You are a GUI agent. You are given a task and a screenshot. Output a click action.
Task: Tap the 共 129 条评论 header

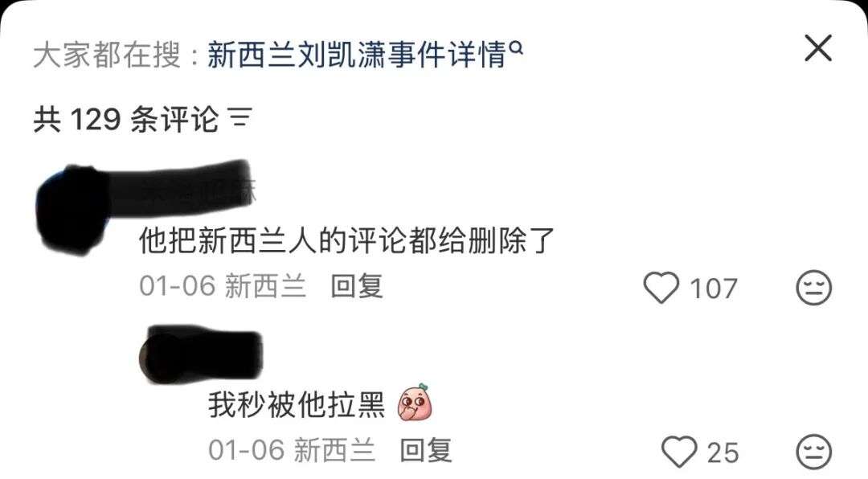pos(126,118)
